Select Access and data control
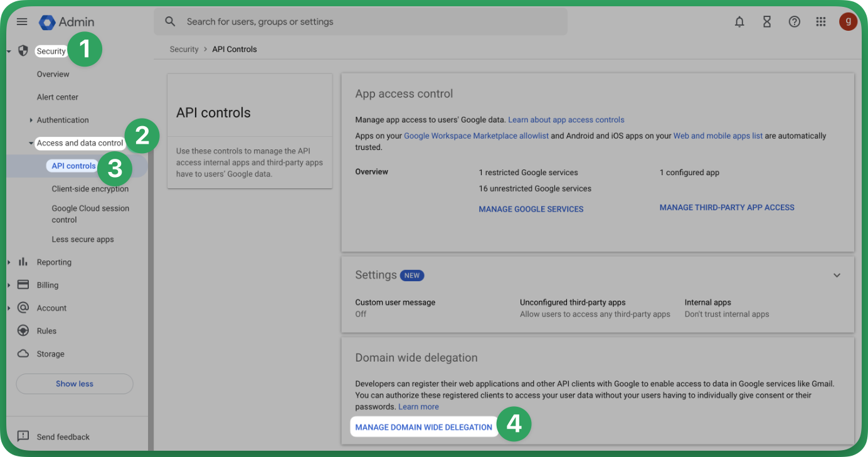This screenshot has height=457, width=868. [80, 143]
